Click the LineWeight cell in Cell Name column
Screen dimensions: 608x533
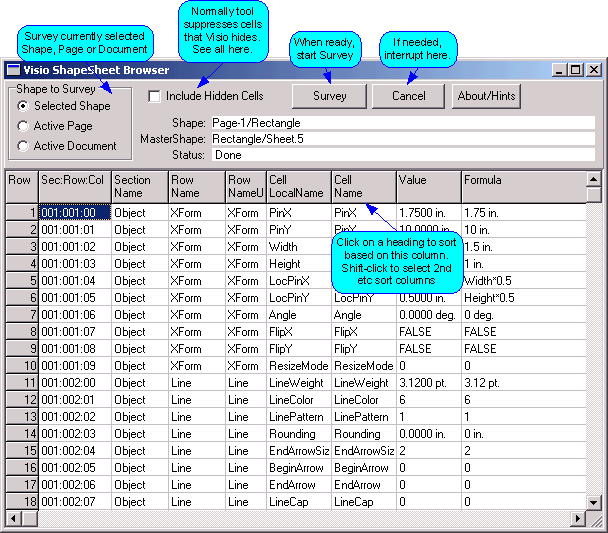click(364, 383)
